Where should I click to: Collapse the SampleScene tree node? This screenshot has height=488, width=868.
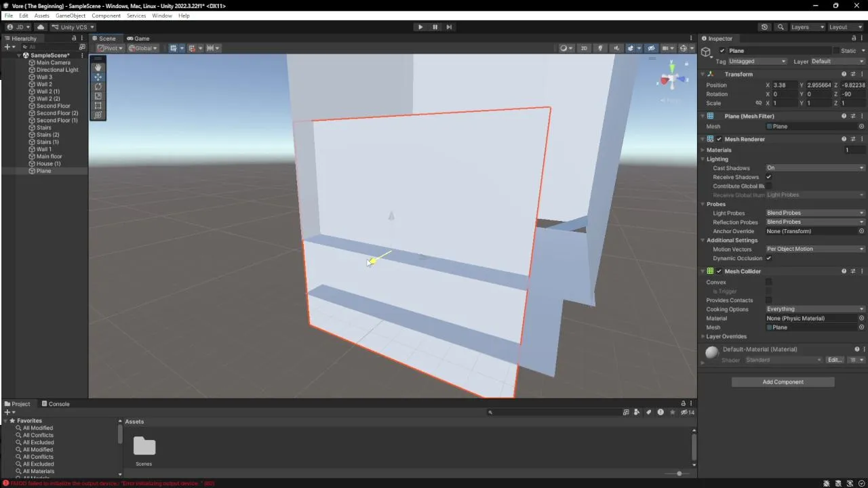tap(20, 56)
